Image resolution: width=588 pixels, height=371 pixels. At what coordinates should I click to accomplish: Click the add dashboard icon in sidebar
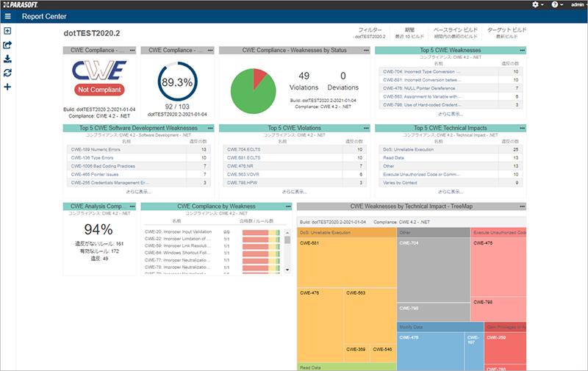pyautogui.click(x=7, y=31)
